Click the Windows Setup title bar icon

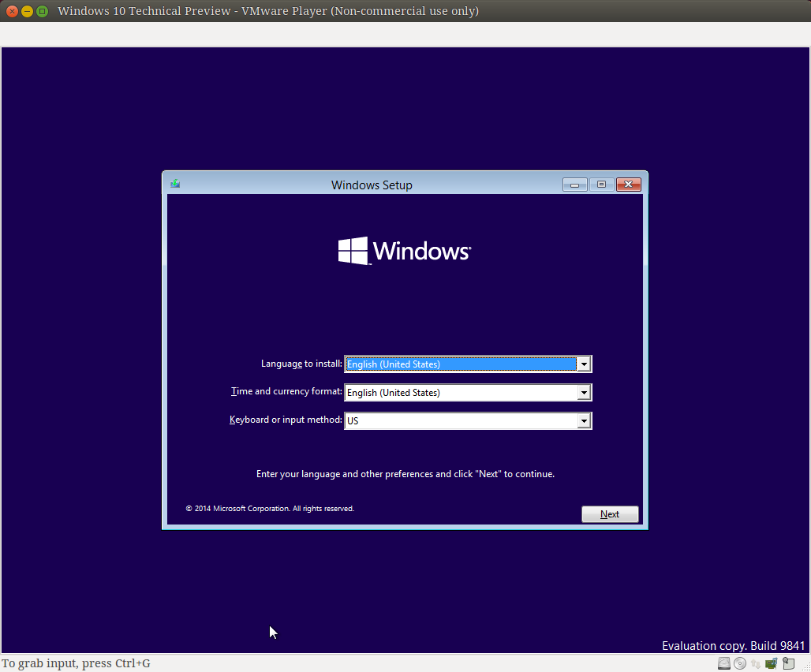175,184
